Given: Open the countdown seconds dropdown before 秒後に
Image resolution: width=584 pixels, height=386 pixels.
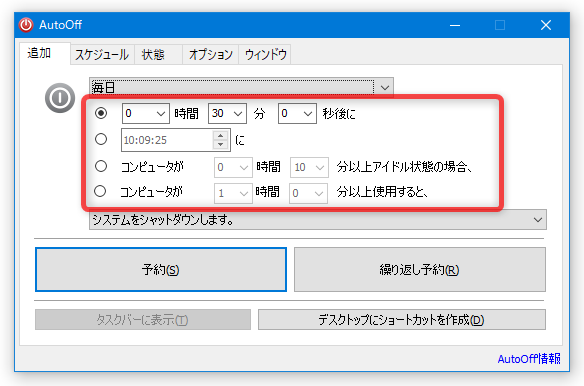Looking at the screenshot, I should [x=297, y=113].
